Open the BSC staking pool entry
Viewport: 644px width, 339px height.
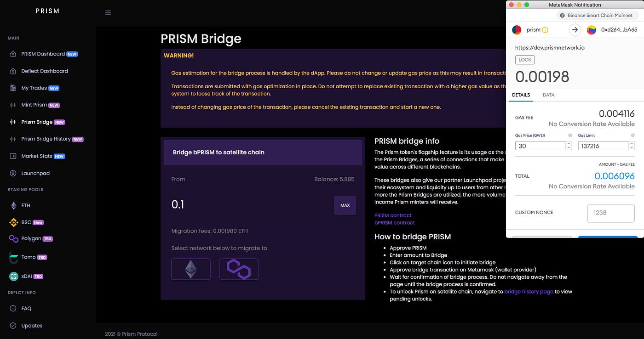click(26, 222)
